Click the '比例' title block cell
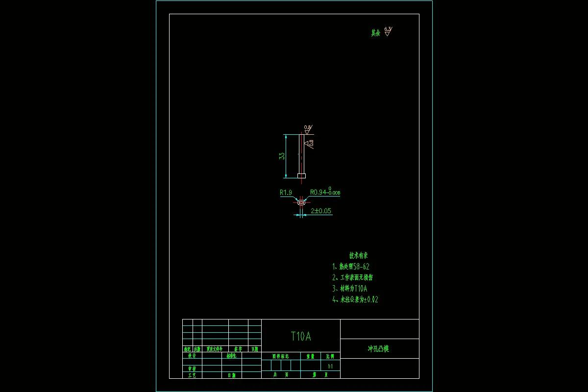This screenshot has width=588, height=392. tap(330, 356)
